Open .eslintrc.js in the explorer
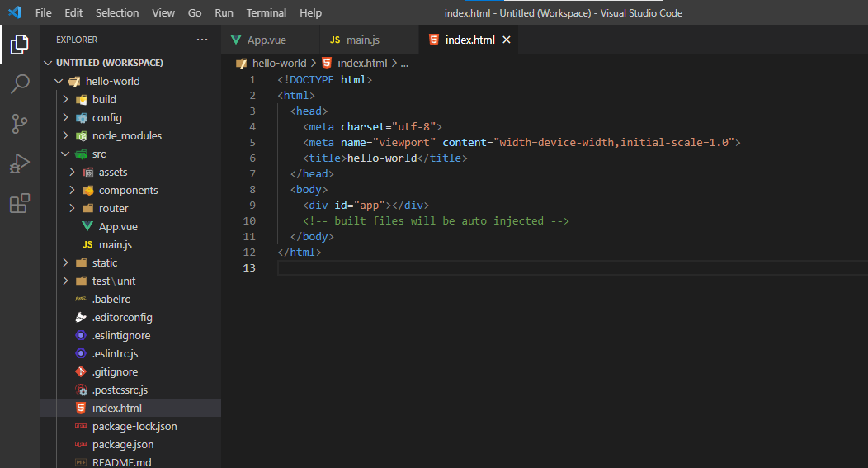This screenshot has width=868, height=468. pos(116,353)
